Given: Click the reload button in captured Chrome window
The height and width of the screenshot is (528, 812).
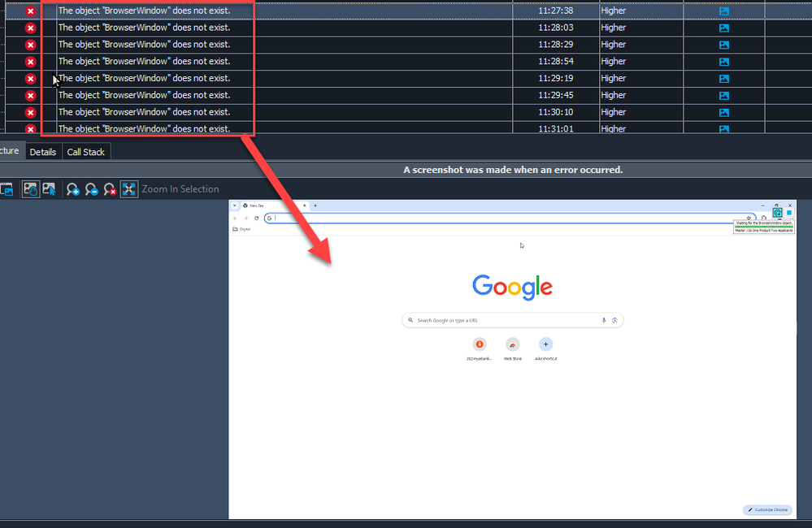Looking at the screenshot, I should click(256, 218).
